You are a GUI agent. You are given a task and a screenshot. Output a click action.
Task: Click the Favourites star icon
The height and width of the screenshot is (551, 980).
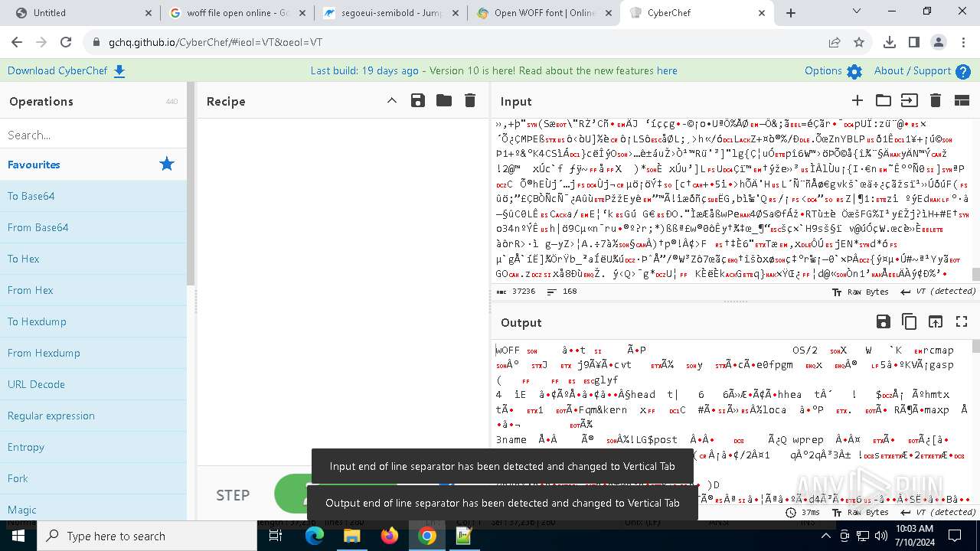coord(166,164)
